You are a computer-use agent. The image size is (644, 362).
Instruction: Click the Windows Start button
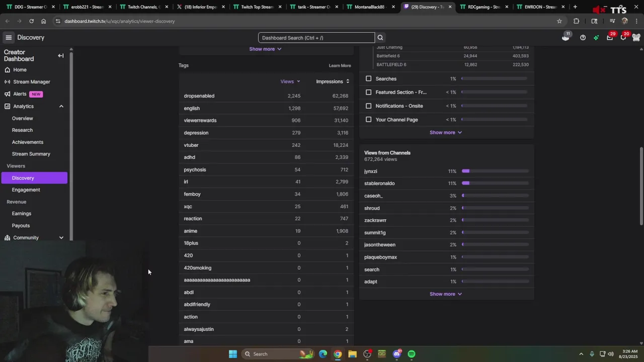pos(233,354)
